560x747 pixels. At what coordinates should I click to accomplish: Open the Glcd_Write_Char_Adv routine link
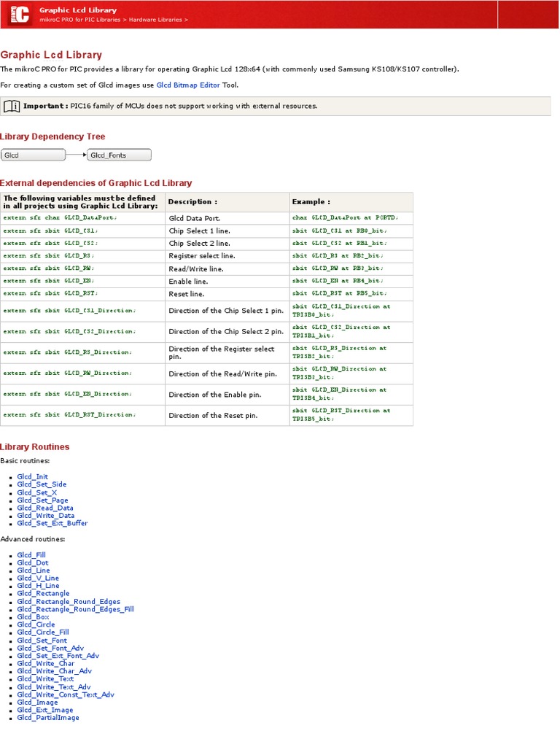pos(54,671)
